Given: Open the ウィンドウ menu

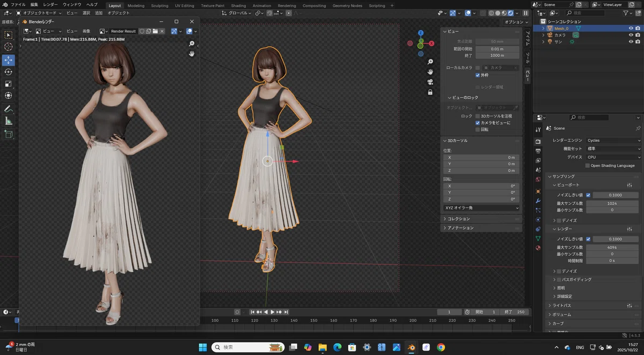Looking at the screenshot, I should tap(72, 5).
